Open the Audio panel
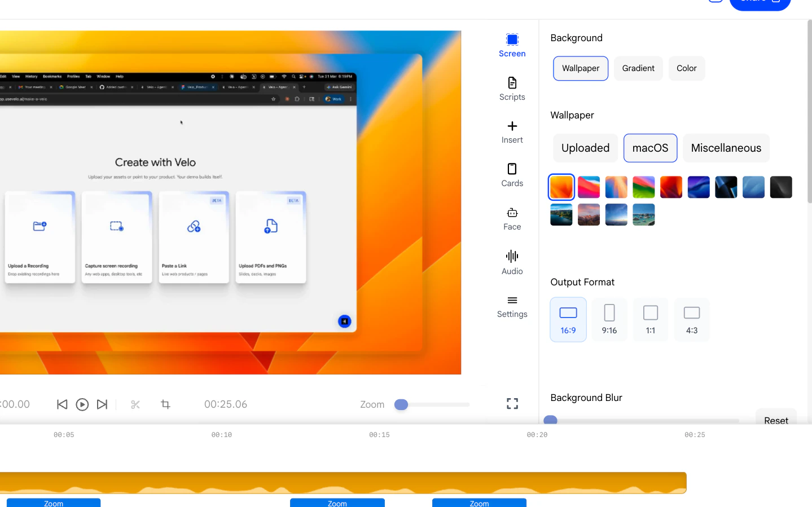Image resolution: width=812 pixels, height=507 pixels. point(512,263)
